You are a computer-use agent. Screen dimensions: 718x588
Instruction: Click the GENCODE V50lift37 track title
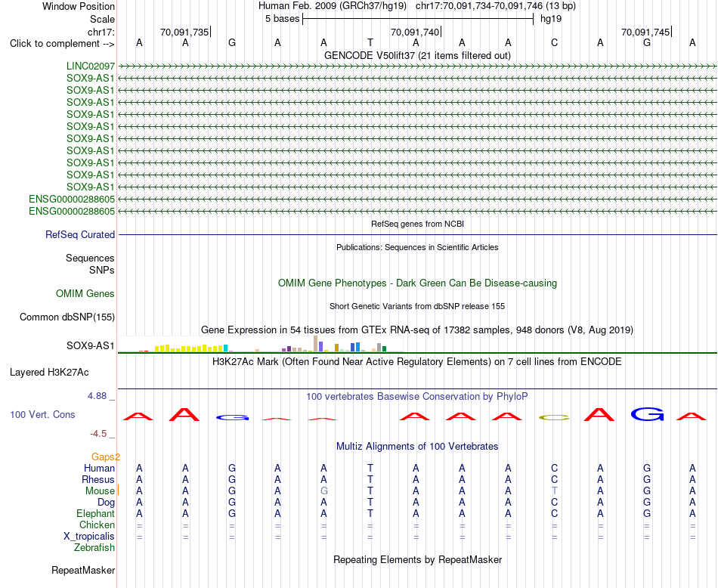tap(418, 55)
